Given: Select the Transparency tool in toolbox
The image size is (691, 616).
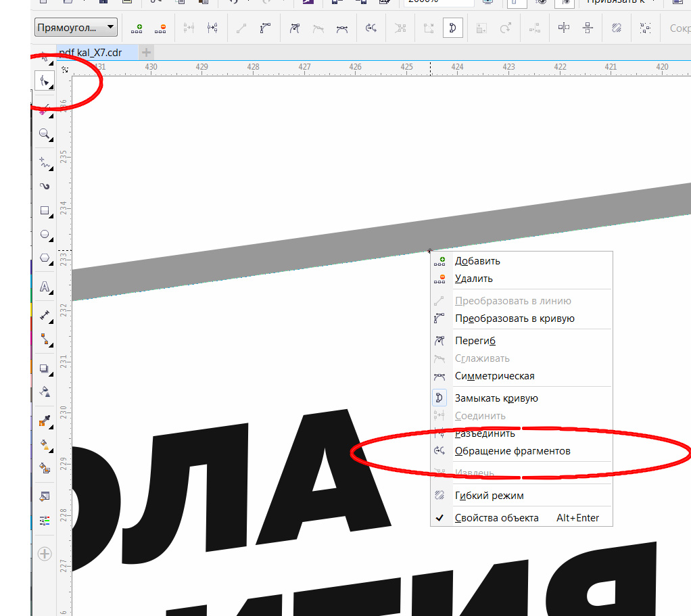Looking at the screenshot, I should (45, 392).
